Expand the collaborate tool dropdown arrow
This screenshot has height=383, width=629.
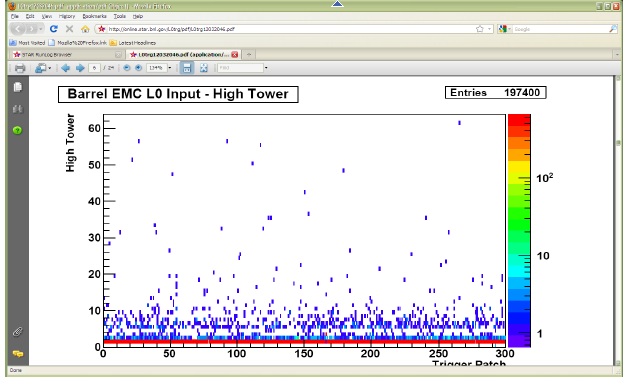[50, 68]
